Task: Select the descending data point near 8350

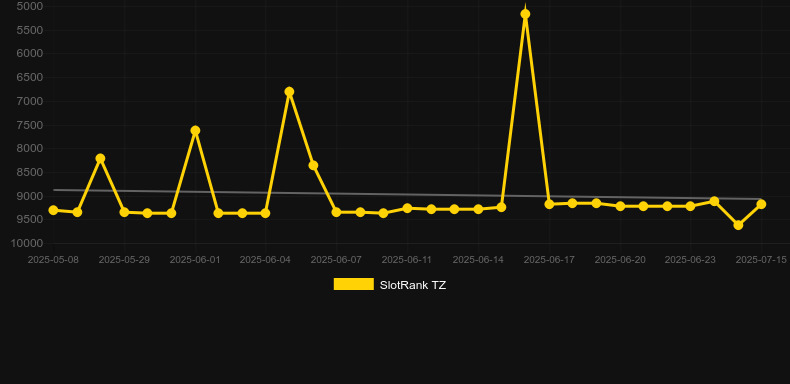Action: 313,165
